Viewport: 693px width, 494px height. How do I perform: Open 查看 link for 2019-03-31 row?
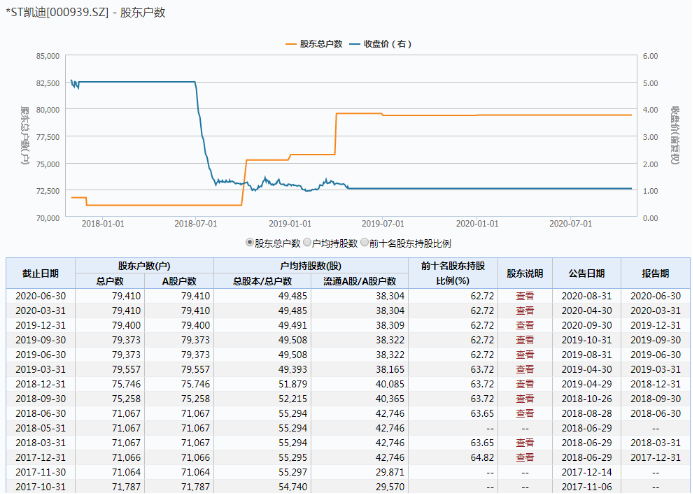(525, 369)
